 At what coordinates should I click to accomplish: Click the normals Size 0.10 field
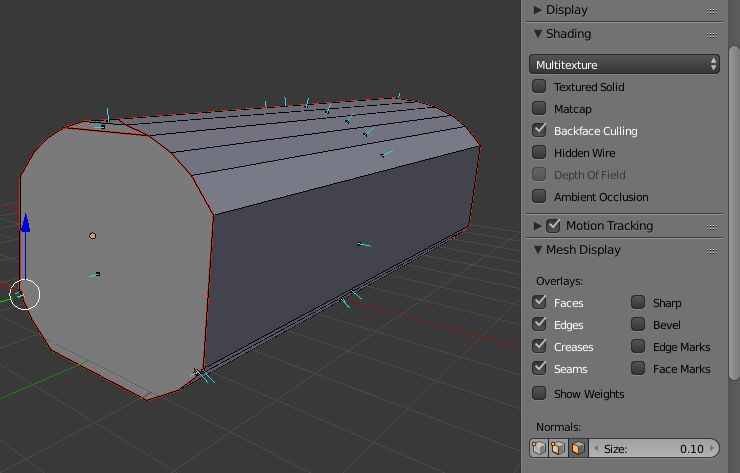654,448
